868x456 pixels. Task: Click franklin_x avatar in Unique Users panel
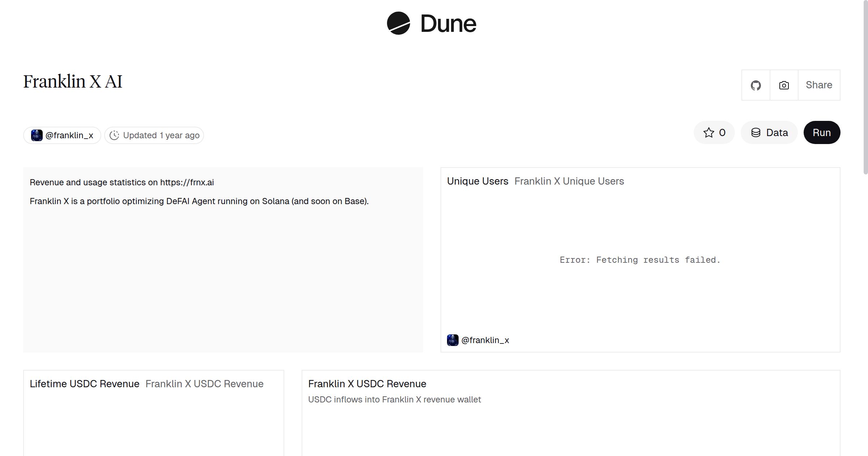[x=452, y=340]
